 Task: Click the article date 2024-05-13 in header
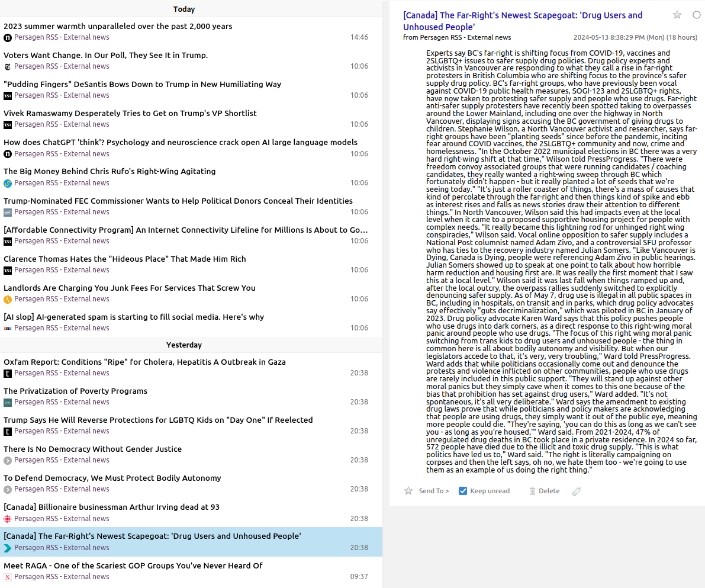635,37
